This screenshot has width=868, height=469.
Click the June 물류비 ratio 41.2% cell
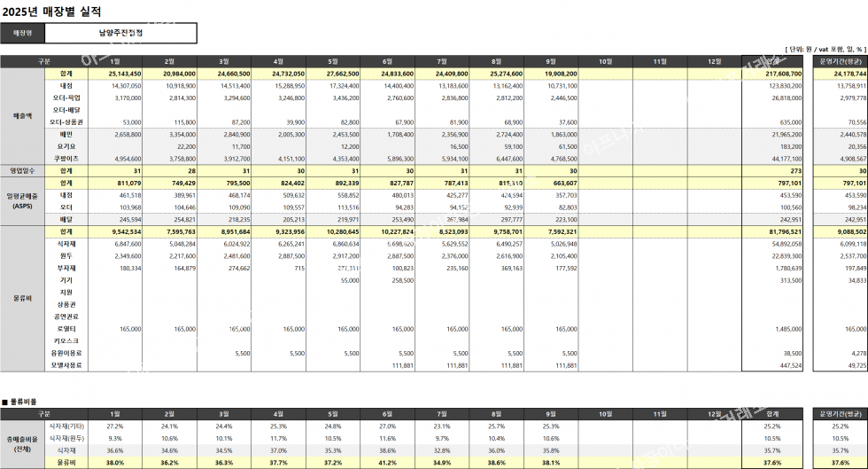387,462
